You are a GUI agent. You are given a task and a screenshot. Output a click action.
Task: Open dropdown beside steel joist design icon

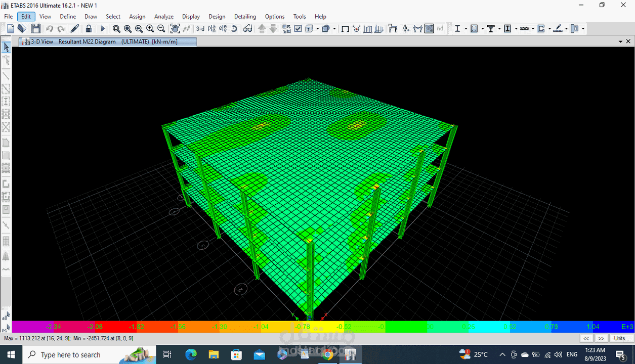tap(533, 29)
